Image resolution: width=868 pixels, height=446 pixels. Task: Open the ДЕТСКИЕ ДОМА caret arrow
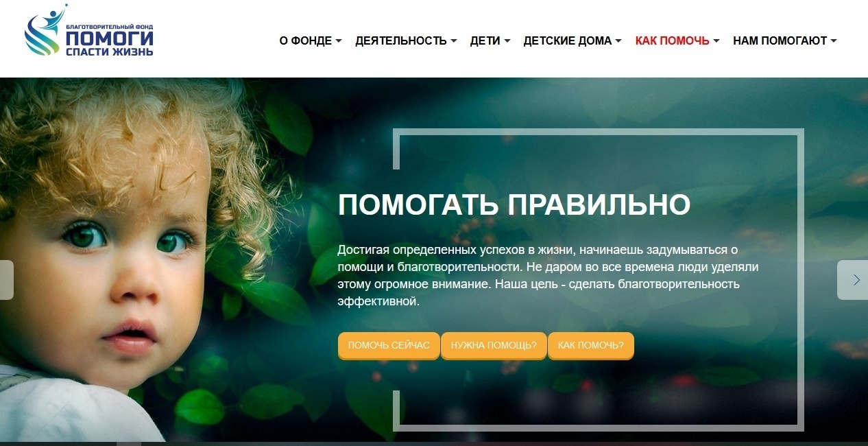tap(618, 41)
